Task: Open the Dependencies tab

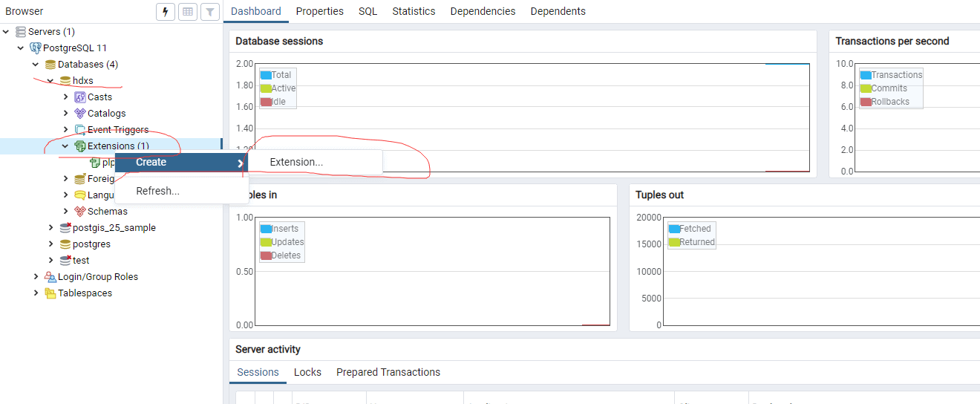Action: 483,11
